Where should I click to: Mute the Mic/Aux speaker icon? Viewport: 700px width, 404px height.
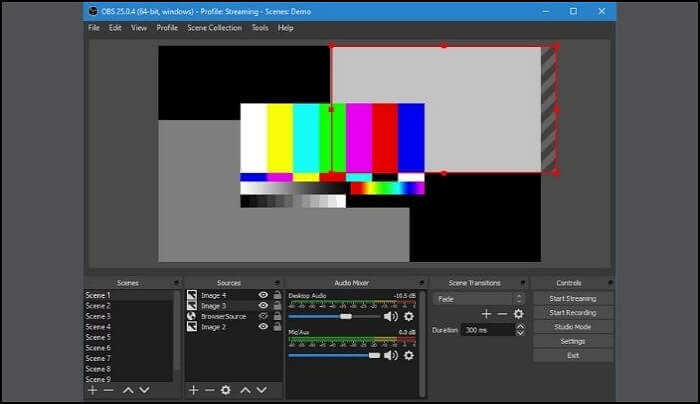[390, 355]
